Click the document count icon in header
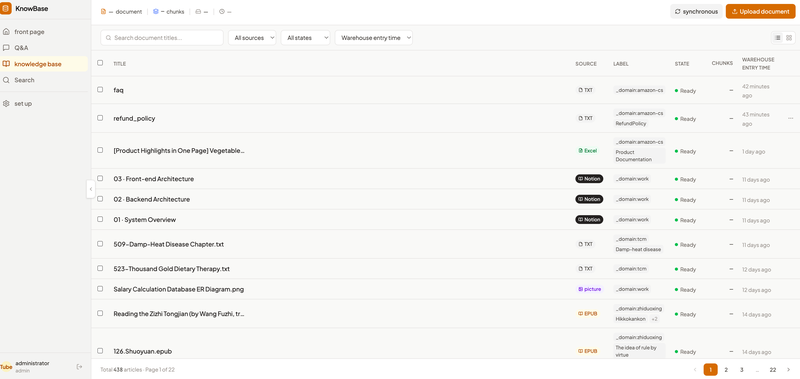The height and width of the screenshot is (379, 800). (x=104, y=12)
